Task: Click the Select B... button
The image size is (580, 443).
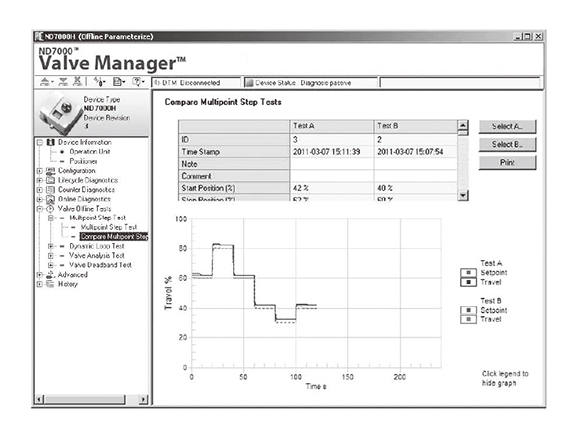Action: tap(507, 145)
